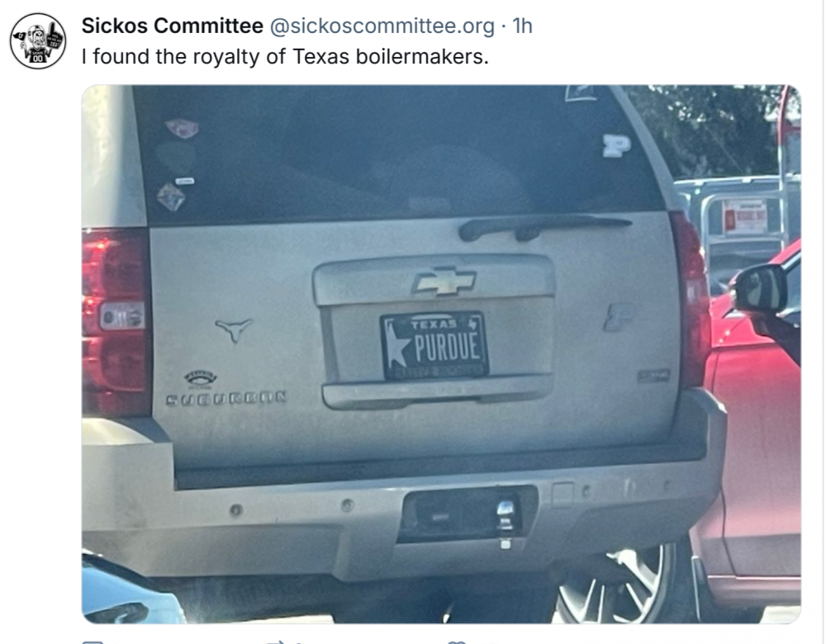Click the partially visible reply icon below the photo
This screenshot has width=826, height=644.
point(93,641)
